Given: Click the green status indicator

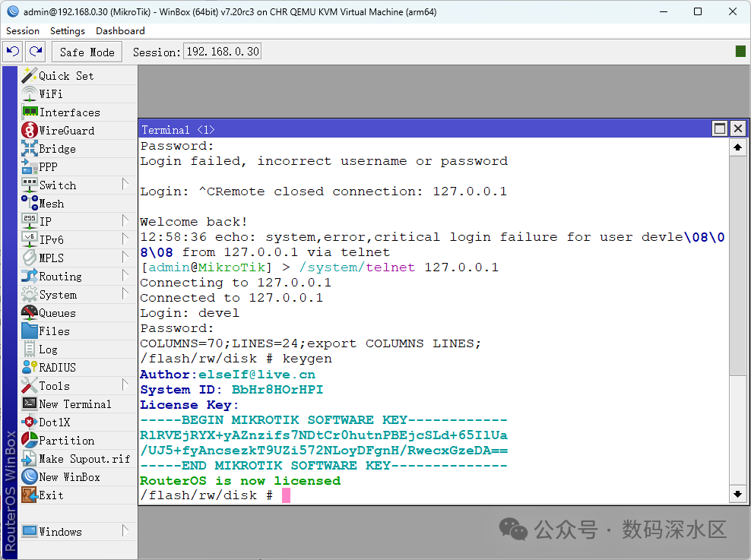Looking at the screenshot, I should [740, 51].
